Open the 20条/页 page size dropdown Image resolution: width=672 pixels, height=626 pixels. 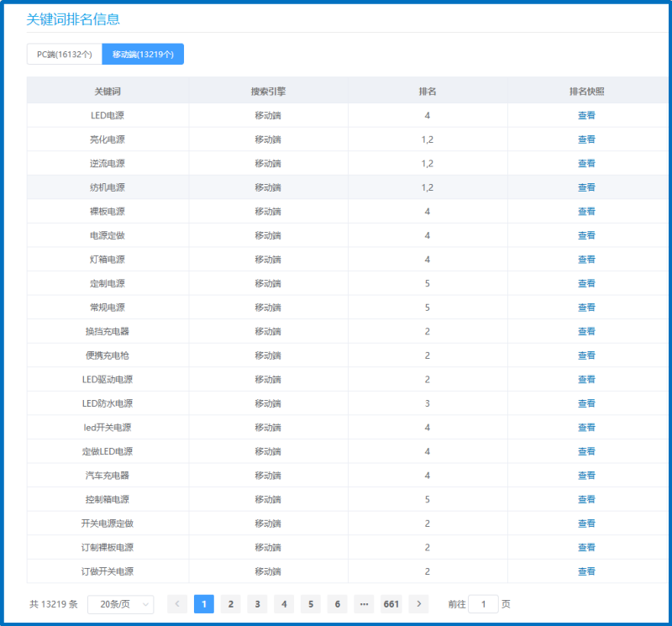(120, 604)
